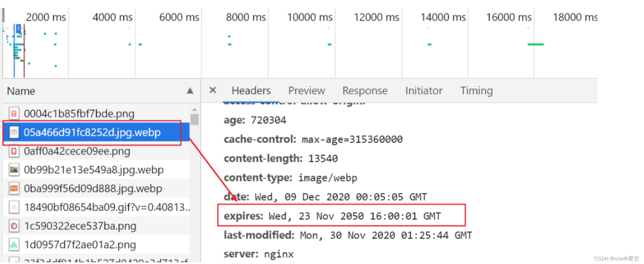Click the red load event line in timeline

tap(24, 50)
